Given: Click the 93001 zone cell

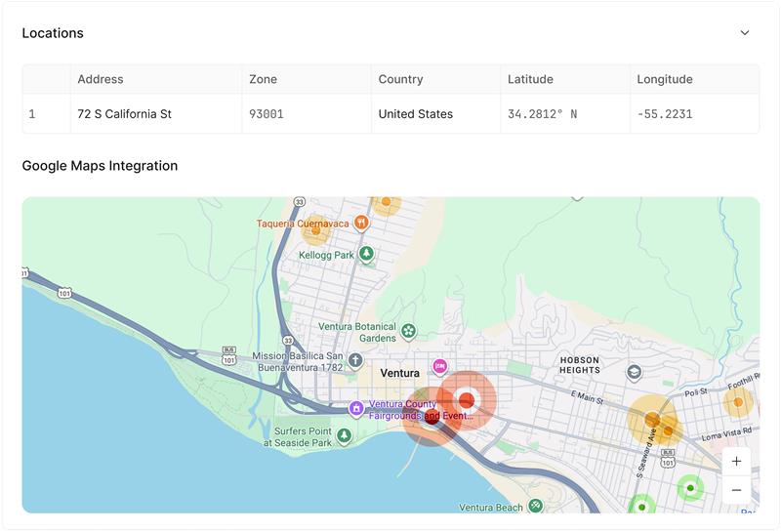Looking at the screenshot, I should tap(267, 114).
